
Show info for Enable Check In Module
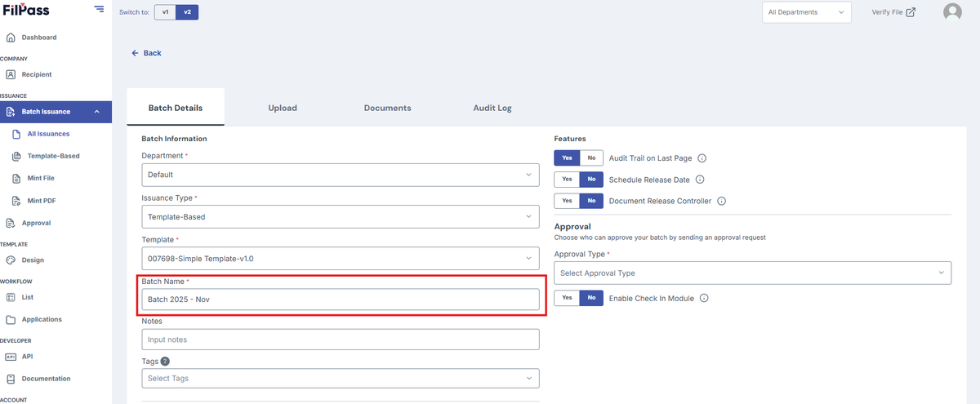click(704, 298)
